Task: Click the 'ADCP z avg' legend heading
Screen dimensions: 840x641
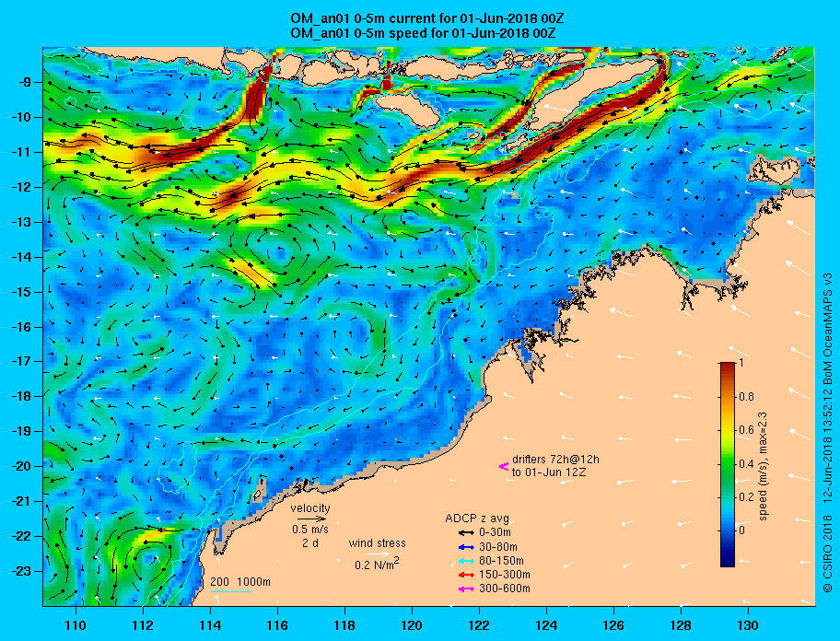Action: point(477,519)
